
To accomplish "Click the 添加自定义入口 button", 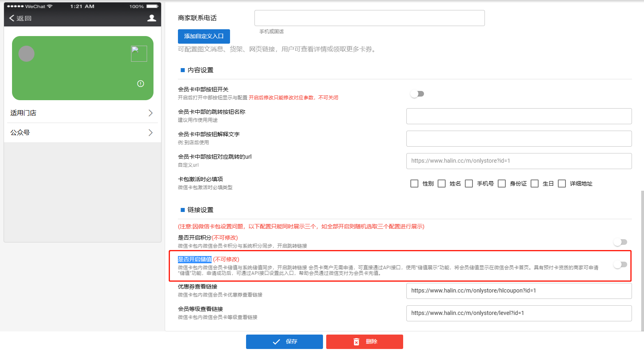I will click(204, 36).
